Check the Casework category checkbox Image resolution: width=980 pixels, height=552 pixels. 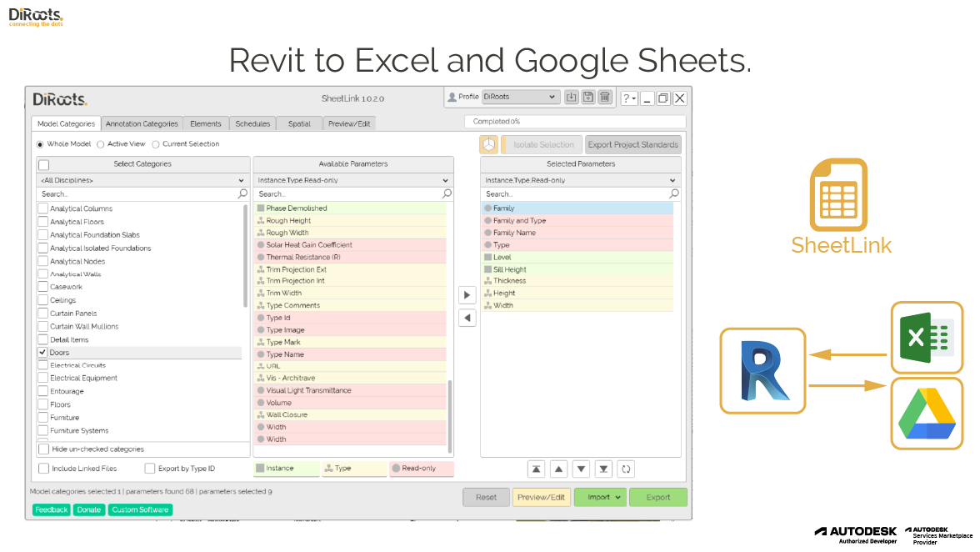[x=43, y=287]
